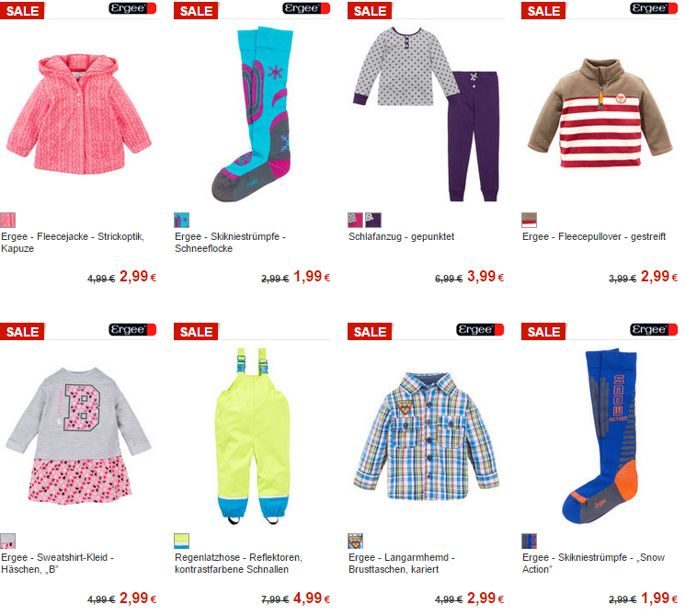Open the Regenlatzhose Reflektoren product link
Viewport: 685px width, 616px height.
(238, 564)
